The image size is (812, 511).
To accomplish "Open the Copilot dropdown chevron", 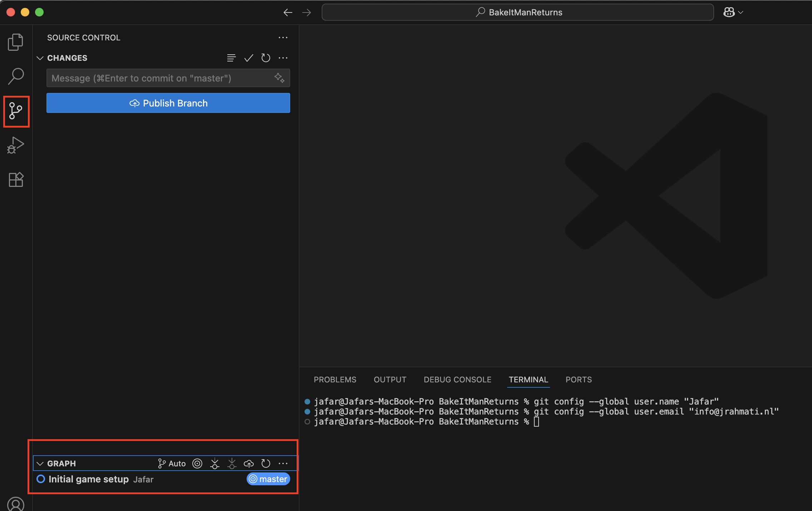I will (741, 12).
